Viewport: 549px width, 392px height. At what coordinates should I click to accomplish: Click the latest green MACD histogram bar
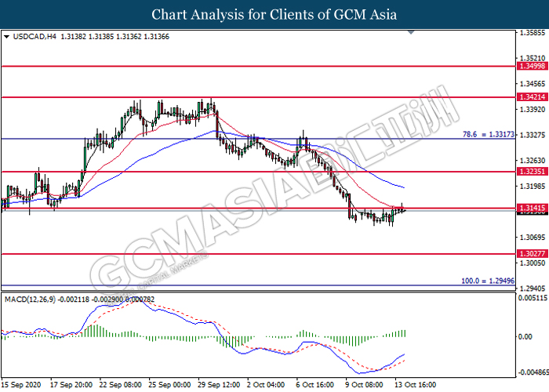(x=405, y=333)
